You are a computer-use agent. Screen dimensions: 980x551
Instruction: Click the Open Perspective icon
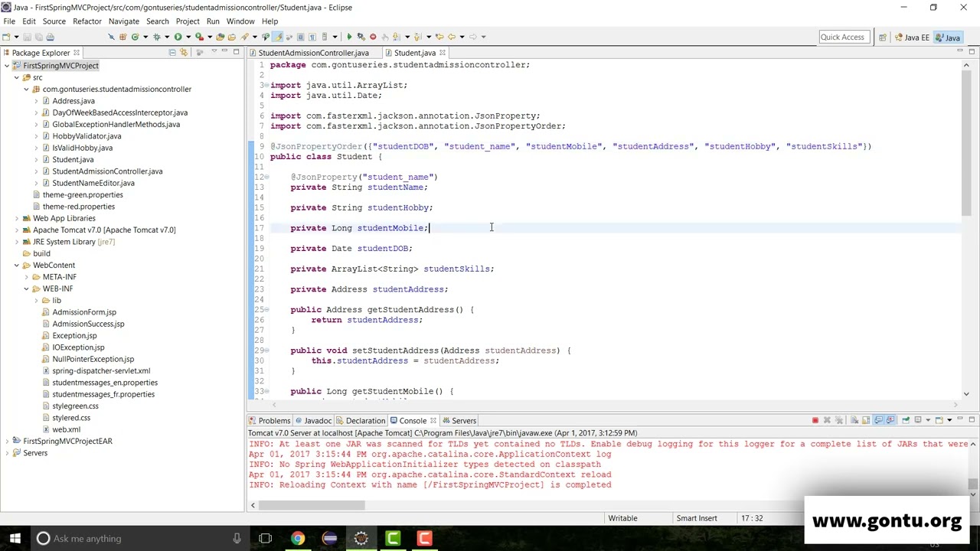point(883,37)
